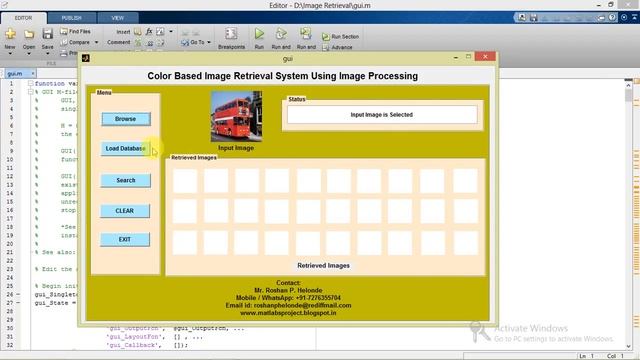Click the Advance icon
Image resolution: width=640 pixels, height=360 pixels.
coord(325,47)
